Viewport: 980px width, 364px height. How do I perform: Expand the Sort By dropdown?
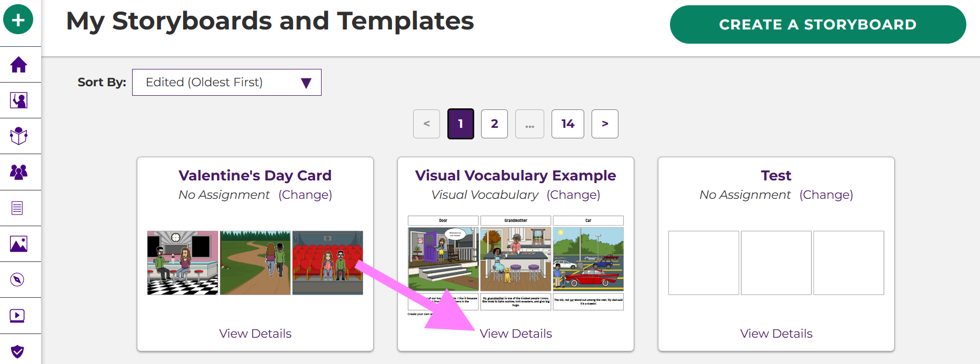[226, 83]
